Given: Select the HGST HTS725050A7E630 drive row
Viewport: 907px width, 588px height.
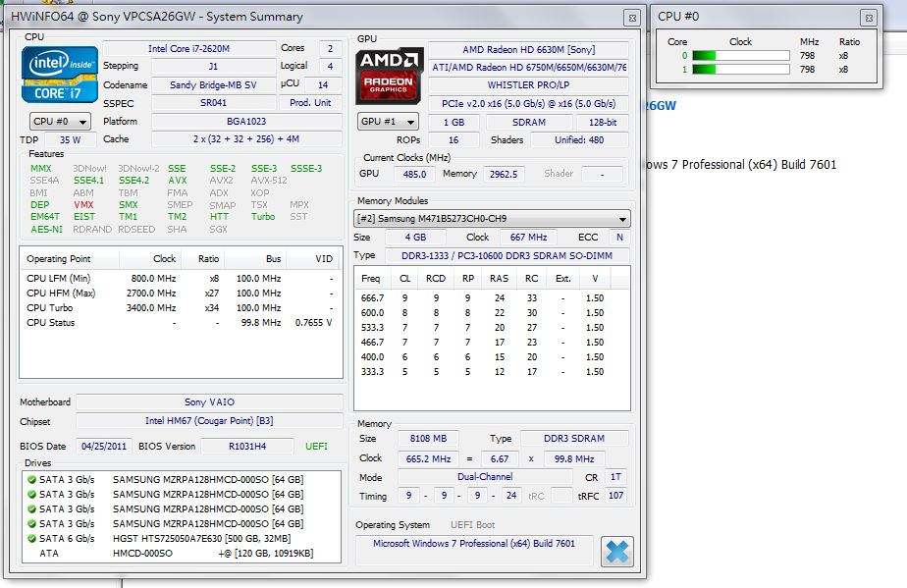Looking at the screenshot, I should [x=181, y=539].
